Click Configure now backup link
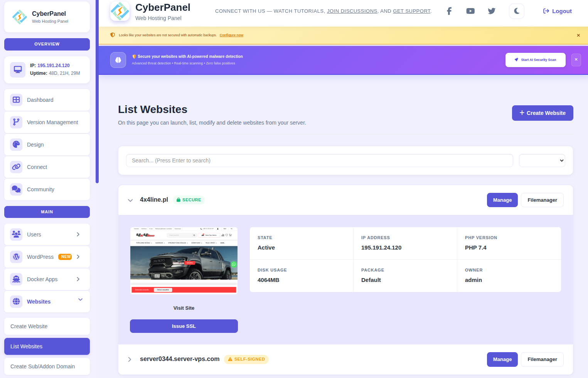 [x=231, y=35]
